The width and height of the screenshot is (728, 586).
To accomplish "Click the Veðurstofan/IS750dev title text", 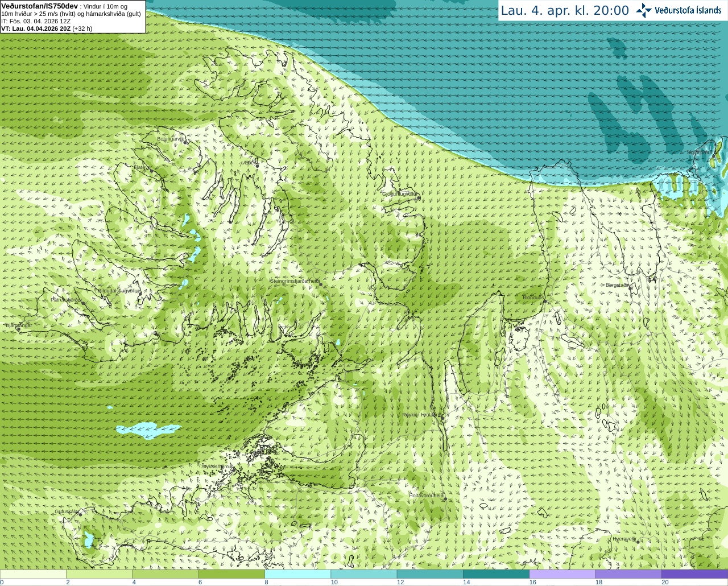I will (x=40, y=6).
